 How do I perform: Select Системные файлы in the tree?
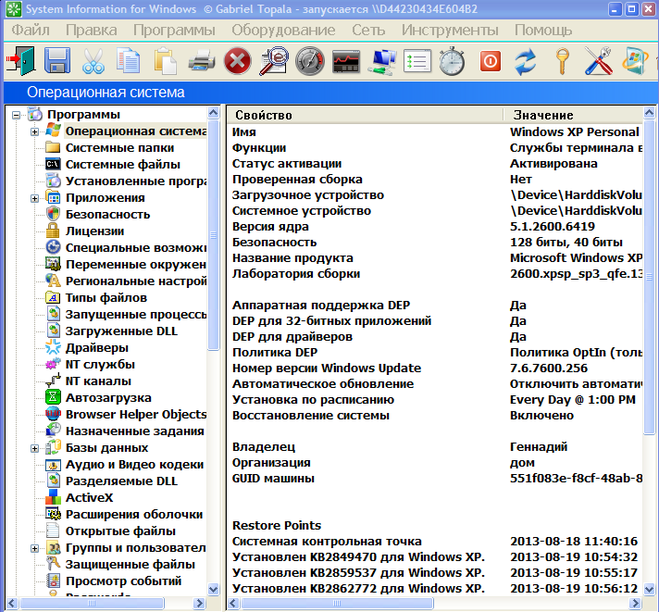tap(123, 164)
